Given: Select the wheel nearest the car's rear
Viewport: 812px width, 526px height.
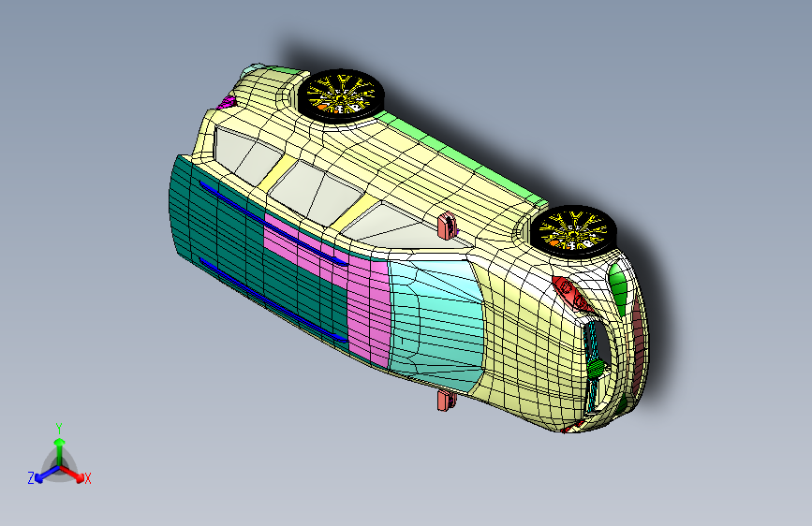Looking at the screenshot, I should tap(340, 95).
